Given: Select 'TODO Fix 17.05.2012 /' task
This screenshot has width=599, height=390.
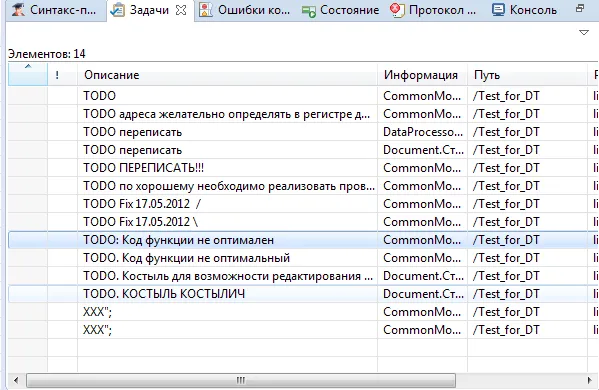Looking at the screenshot, I should coord(303,204).
